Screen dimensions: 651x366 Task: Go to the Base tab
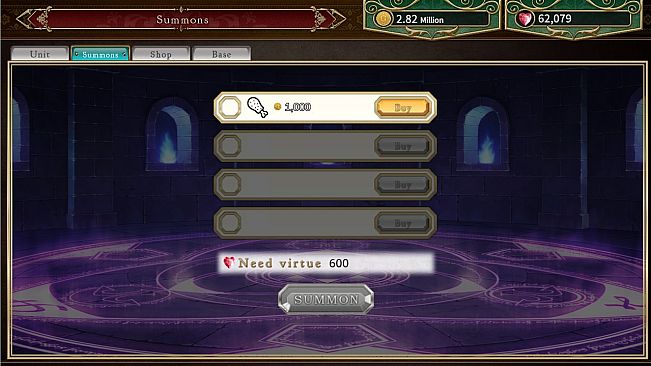222,54
